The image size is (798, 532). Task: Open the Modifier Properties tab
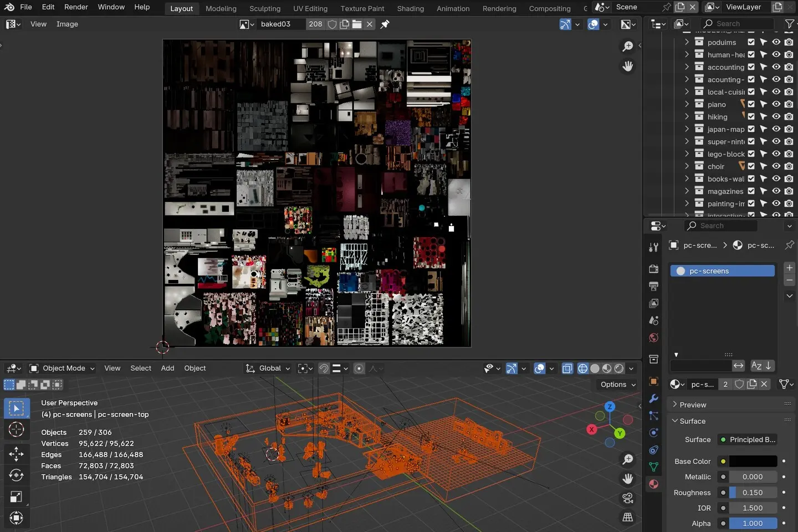pos(653,399)
